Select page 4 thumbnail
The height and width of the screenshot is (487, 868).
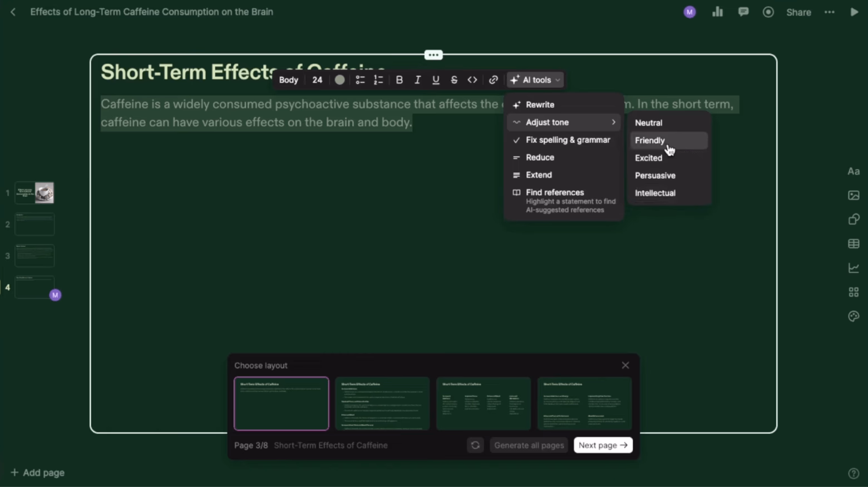tap(34, 287)
